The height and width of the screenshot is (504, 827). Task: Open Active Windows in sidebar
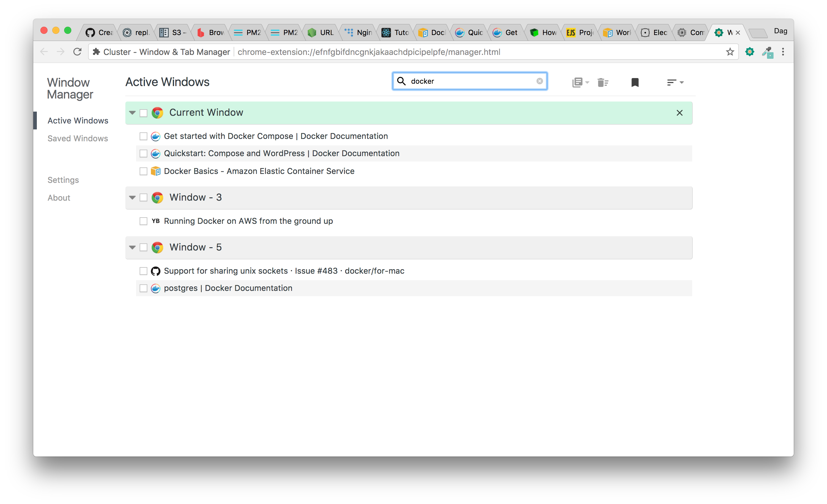click(78, 121)
